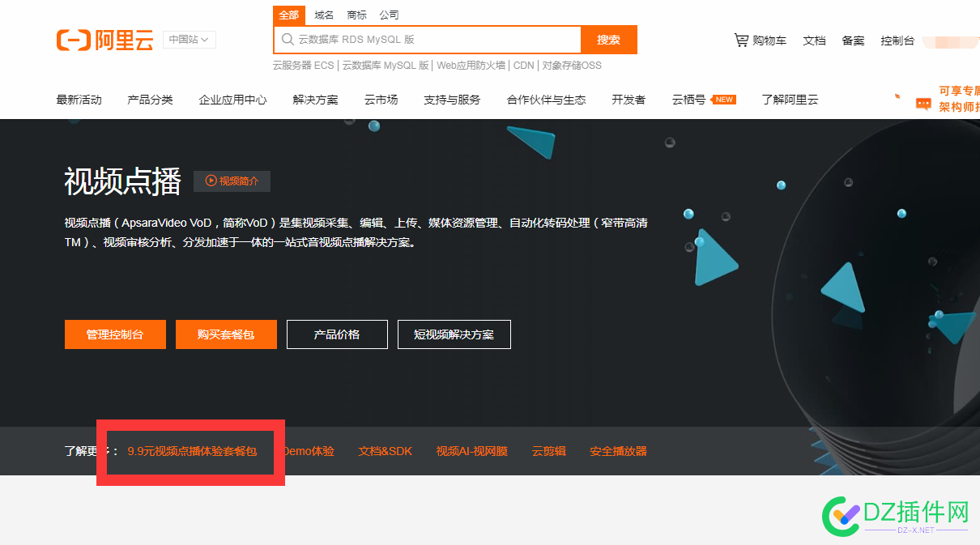This screenshot has height=545, width=980.
Task: Open the Demo体验 link
Action: click(x=308, y=451)
